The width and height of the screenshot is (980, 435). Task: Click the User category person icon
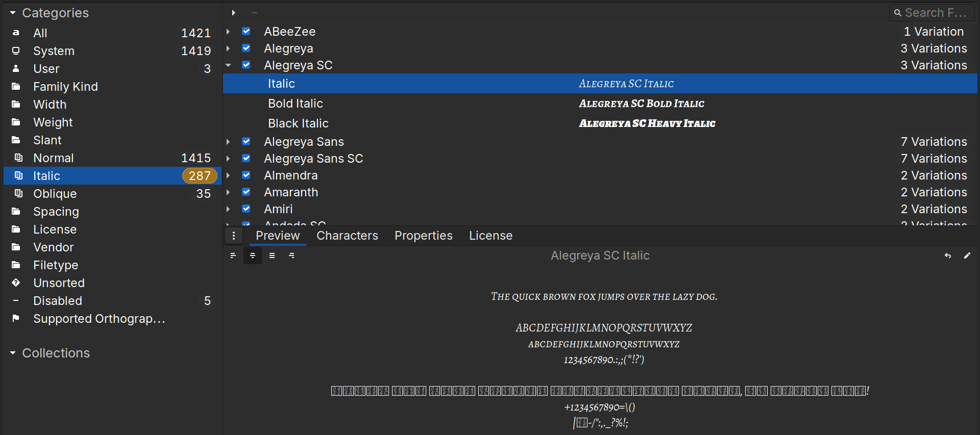tap(16, 68)
